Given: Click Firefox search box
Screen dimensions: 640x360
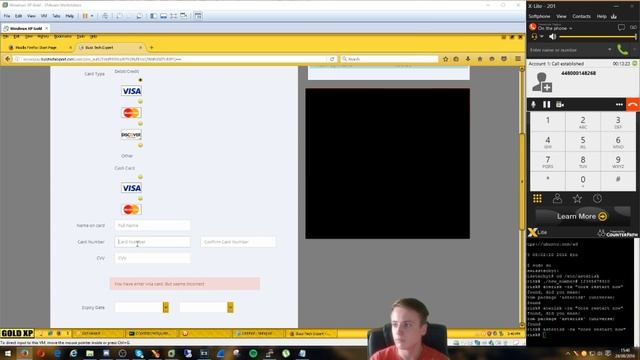Looking at the screenshot, I should [x=389, y=59].
